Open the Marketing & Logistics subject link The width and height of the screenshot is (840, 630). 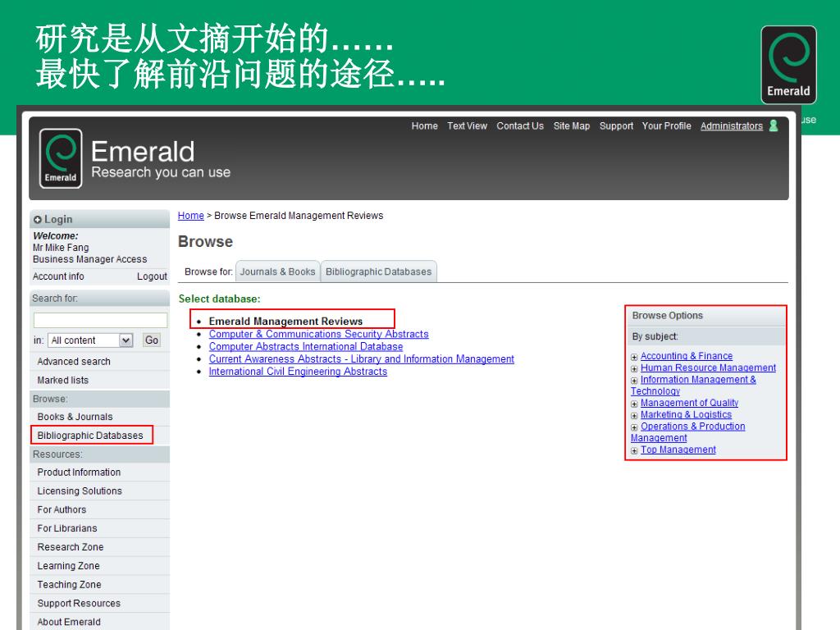click(x=686, y=414)
